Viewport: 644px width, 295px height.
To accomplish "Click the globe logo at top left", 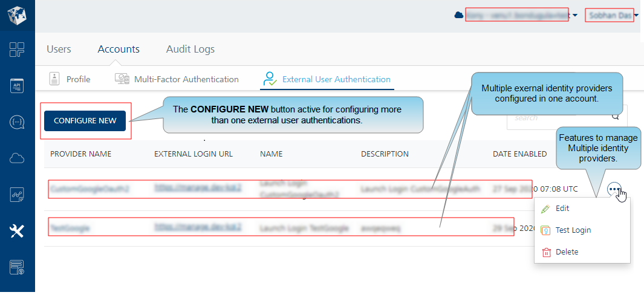I will click(x=18, y=15).
